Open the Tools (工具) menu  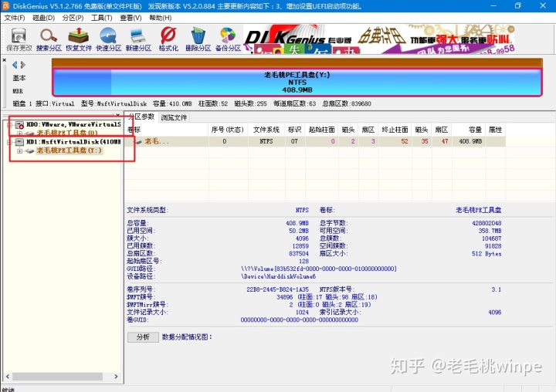[102, 18]
